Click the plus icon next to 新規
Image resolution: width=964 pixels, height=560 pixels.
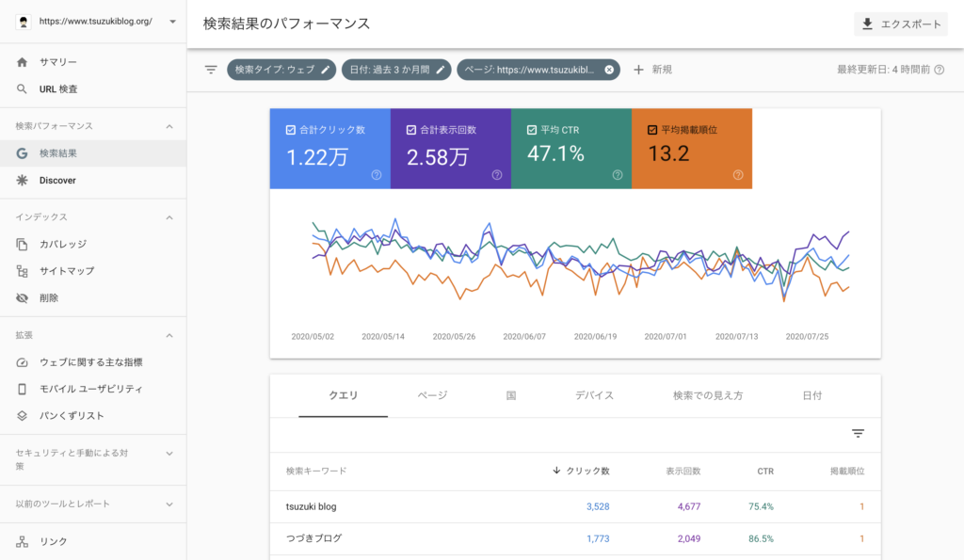(x=639, y=70)
